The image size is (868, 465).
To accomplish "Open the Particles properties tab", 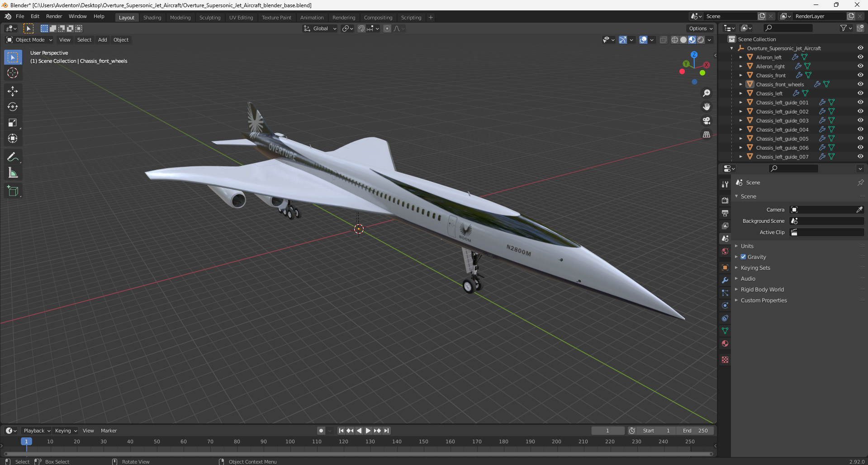I will [725, 293].
